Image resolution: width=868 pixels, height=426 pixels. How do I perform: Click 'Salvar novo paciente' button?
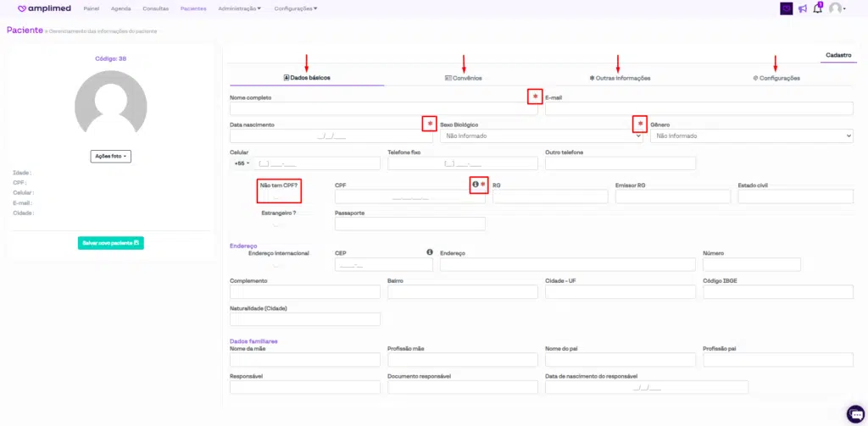point(110,243)
